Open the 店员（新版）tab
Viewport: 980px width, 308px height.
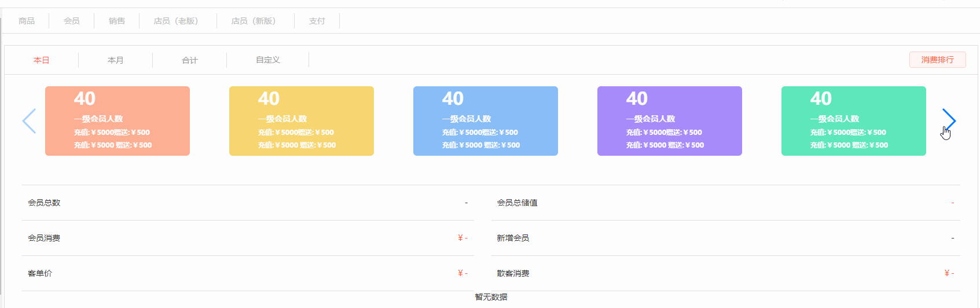click(256, 21)
